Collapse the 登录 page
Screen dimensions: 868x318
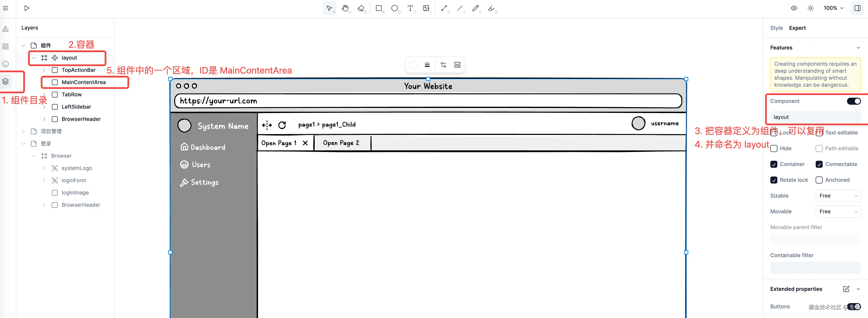click(x=23, y=144)
